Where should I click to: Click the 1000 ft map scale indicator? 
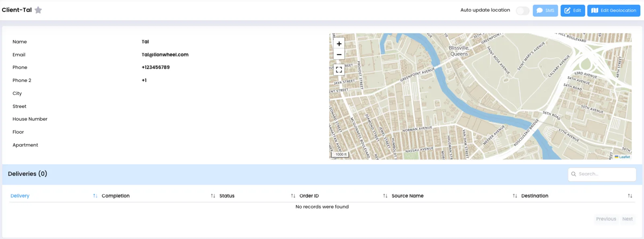[x=341, y=154]
